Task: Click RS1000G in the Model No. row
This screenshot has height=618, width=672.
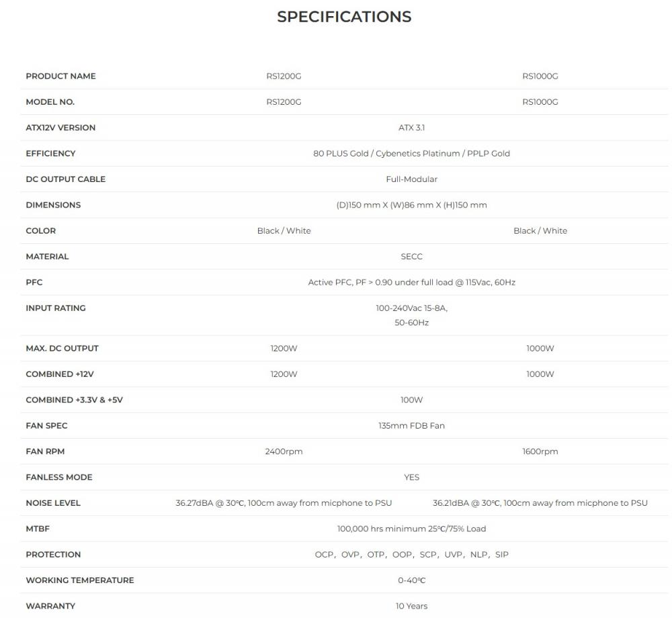Action: point(540,102)
